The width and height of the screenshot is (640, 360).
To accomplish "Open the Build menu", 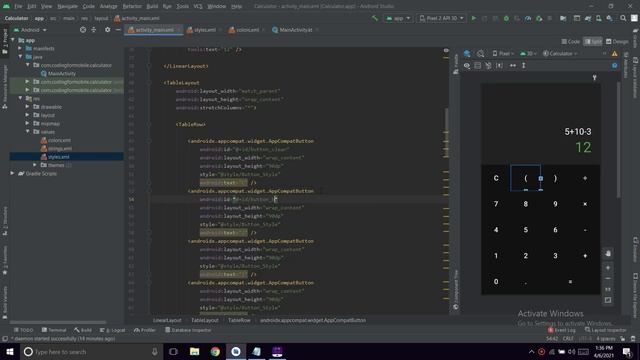I will point(152,6).
